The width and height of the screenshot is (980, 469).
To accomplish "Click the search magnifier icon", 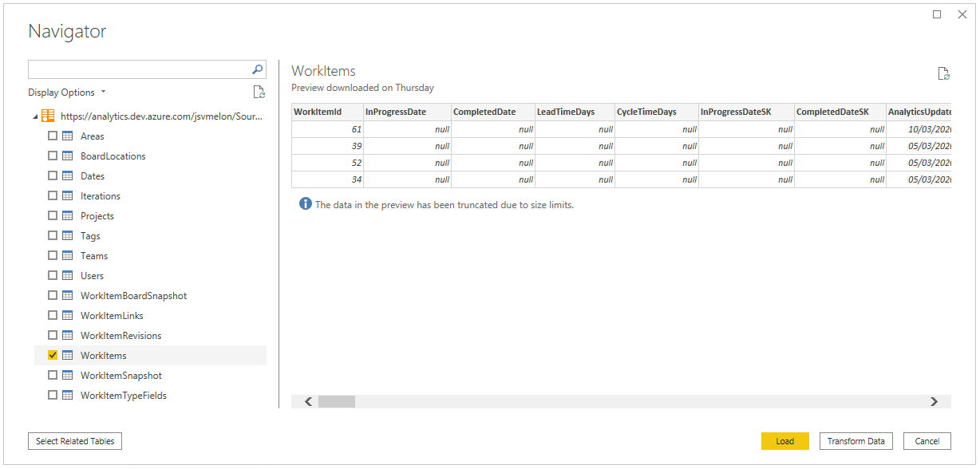I will (257, 69).
